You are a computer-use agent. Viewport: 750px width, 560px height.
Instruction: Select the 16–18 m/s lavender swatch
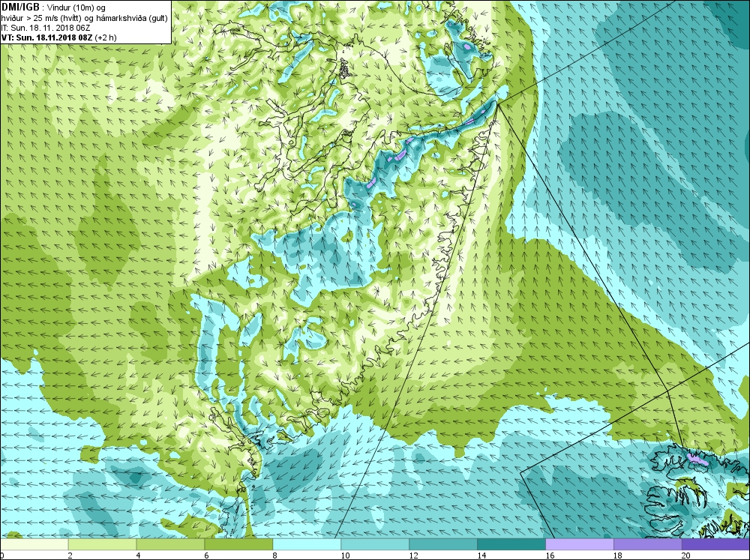pos(579,544)
